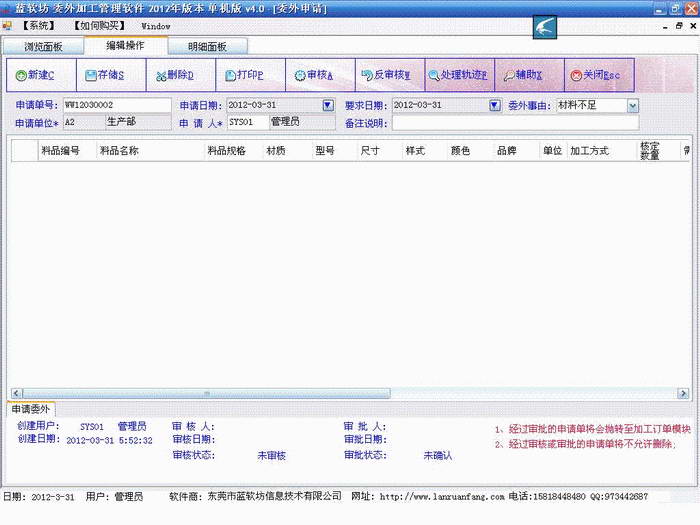Screen dimensions: 700x525
Task: Open the Window menu
Action: click(x=155, y=26)
